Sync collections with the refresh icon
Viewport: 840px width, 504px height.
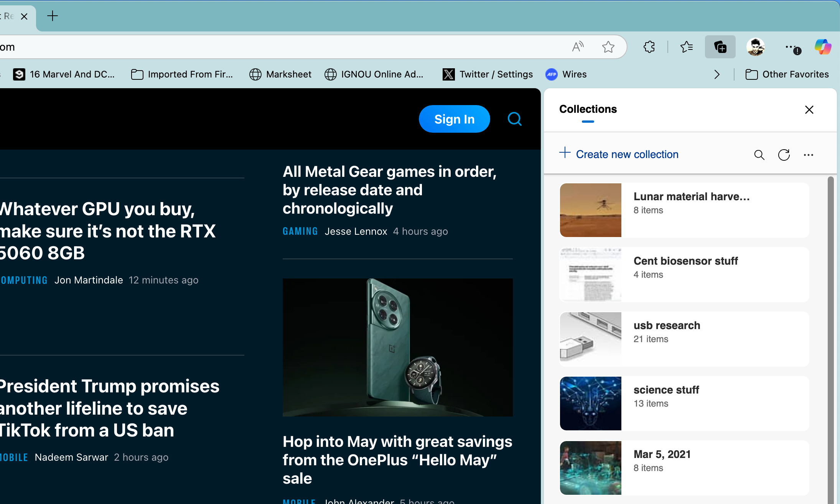coord(784,155)
